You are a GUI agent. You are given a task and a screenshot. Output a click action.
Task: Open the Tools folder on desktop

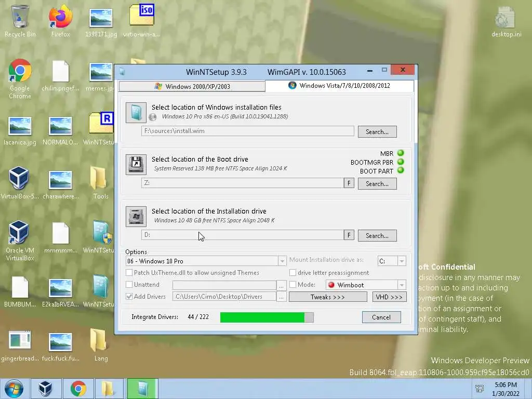[x=100, y=183]
